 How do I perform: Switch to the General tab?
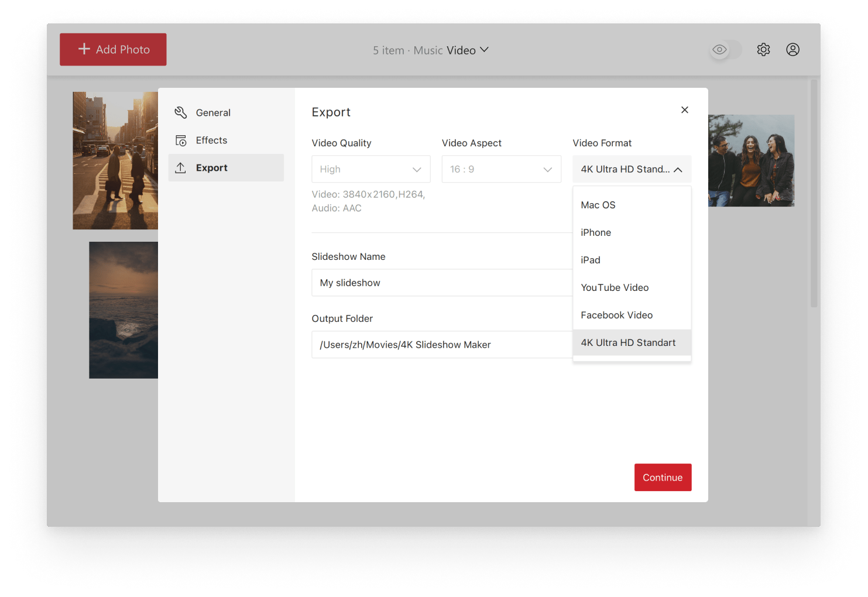coord(213,112)
